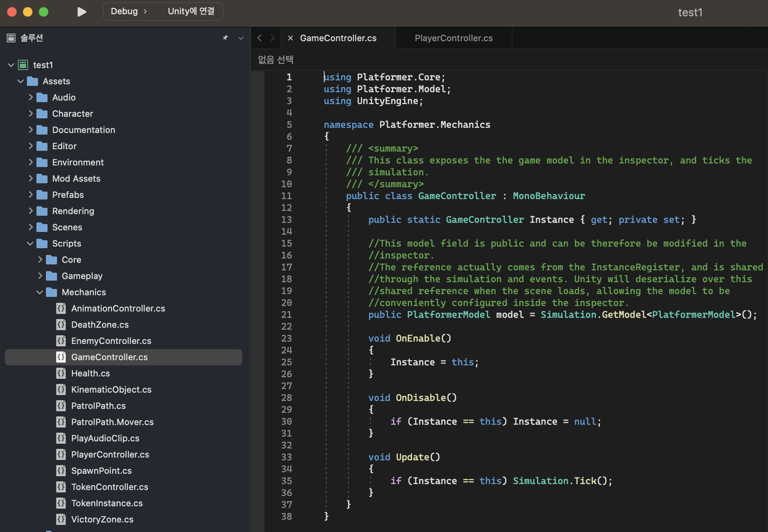Viewport: 768px width, 532px height.
Task: Expand the Gameplay folder
Action: 40,276
